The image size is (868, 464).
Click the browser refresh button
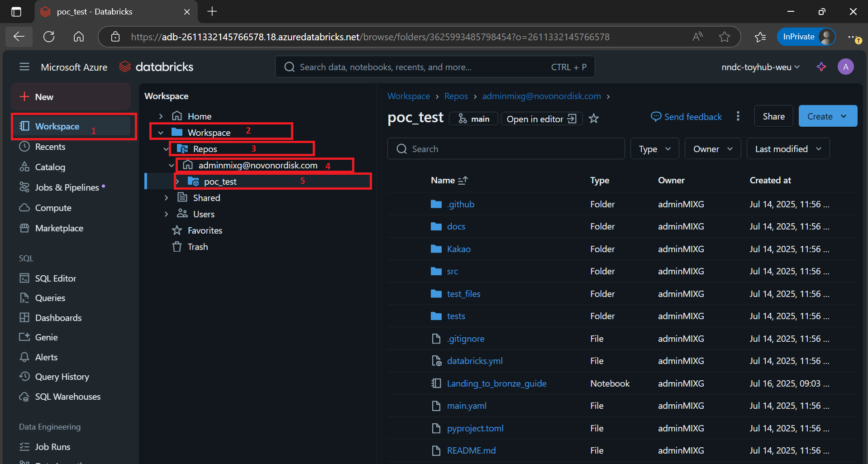tap(49, 37)
